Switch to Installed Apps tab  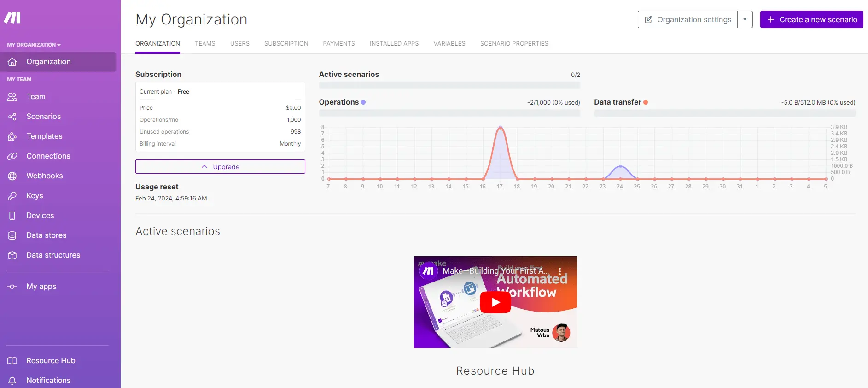pos(394,44)
